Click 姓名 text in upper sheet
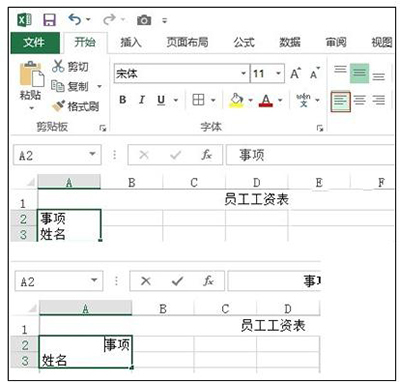The height and width of the screenshot is (382, 400). [53, 234]
